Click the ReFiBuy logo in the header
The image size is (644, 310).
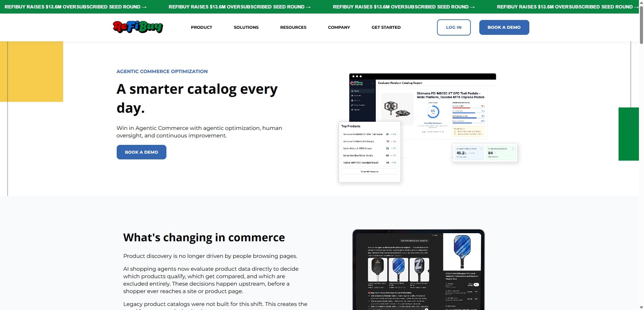(138, 27)
